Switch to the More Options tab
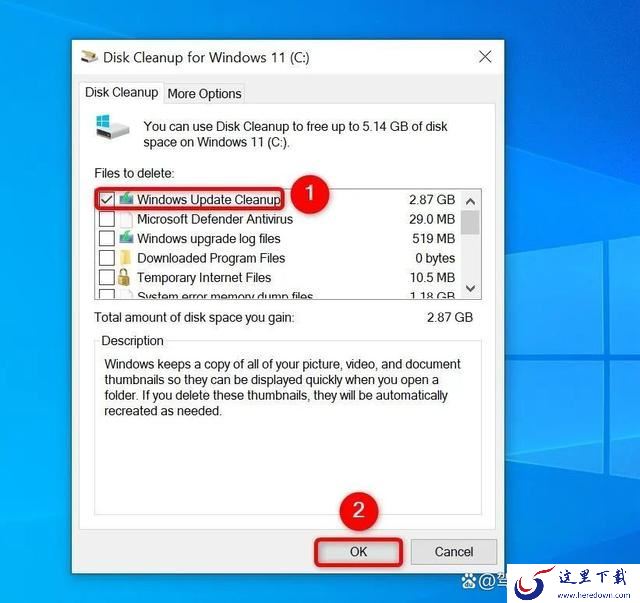This screenshot has height=603, width=640. pos(204,93)
